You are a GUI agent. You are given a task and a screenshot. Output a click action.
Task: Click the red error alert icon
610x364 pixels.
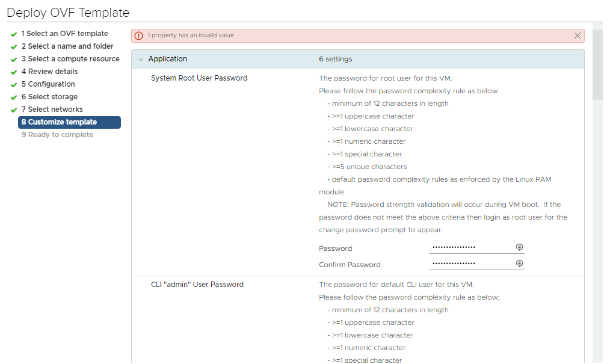[139, 35]
